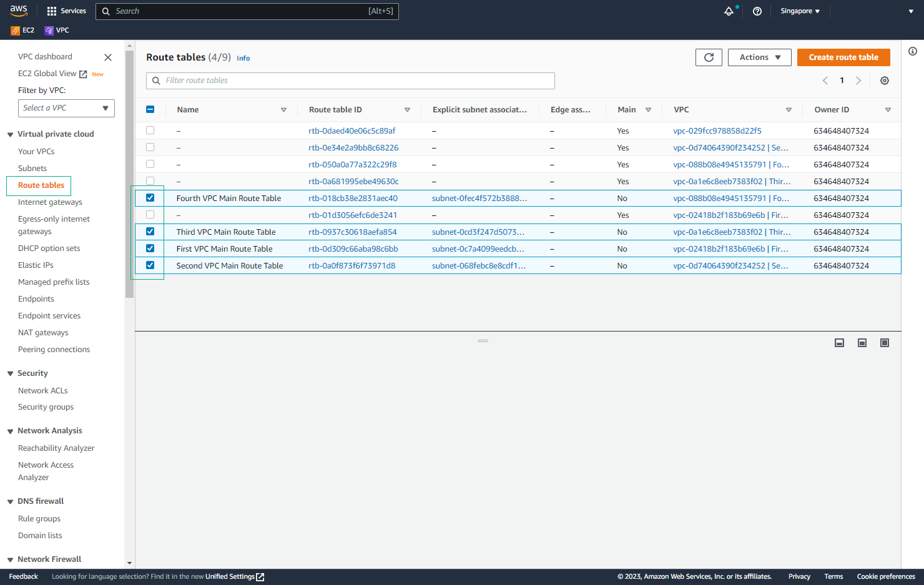Open Security groups in sidebar
Screen dimensions: 924x585
pos(46,407)
